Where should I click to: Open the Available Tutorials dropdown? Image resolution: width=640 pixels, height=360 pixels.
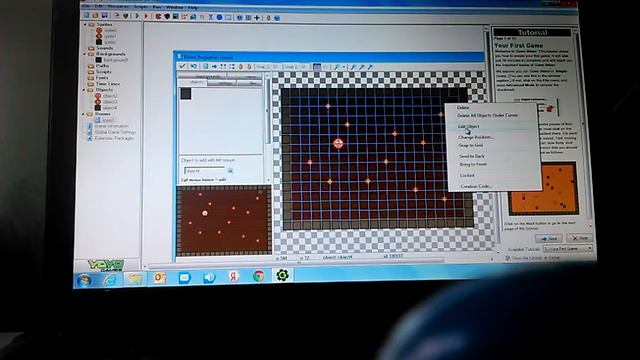click(568, 249)
